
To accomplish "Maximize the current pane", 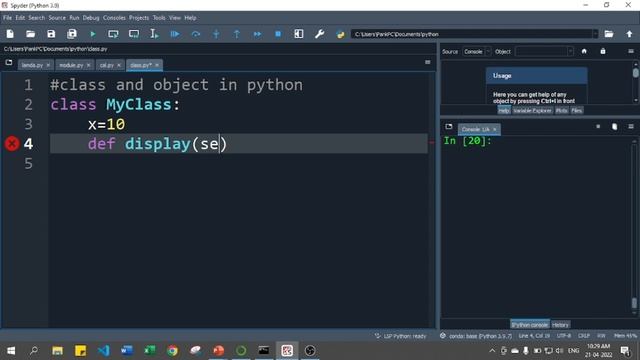I will coord(299,34).
